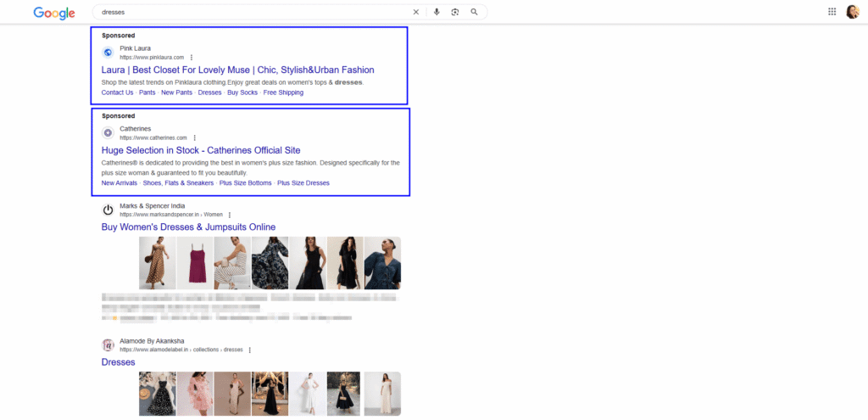This screenshot has width=868, height=420.
Task: Open Catherines New Arrivals sitelink
Action: point(119,183)
